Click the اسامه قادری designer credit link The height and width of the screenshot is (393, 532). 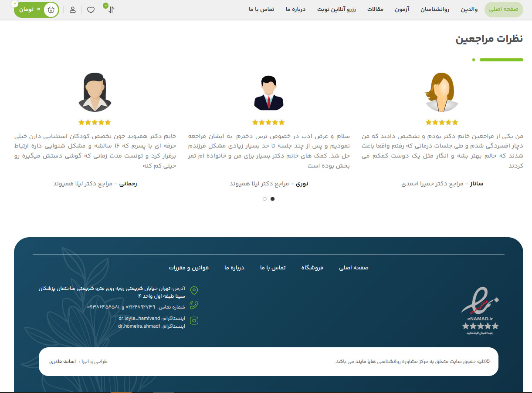click(62, 362)
